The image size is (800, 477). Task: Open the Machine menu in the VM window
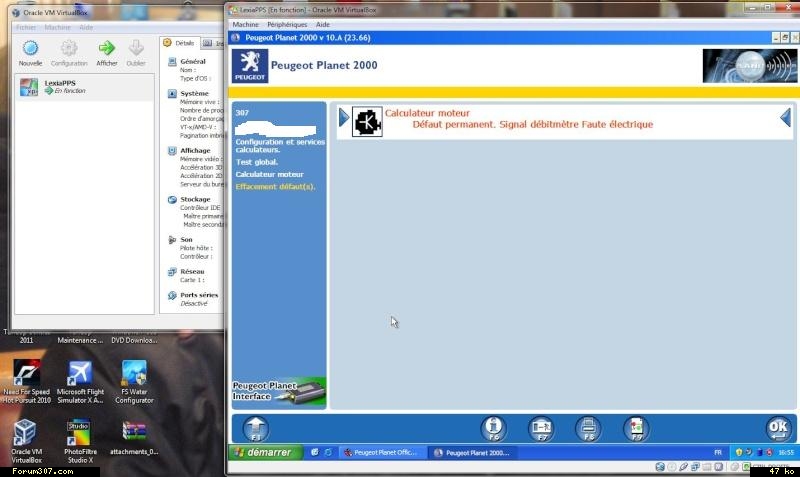(x=245, y=23)
